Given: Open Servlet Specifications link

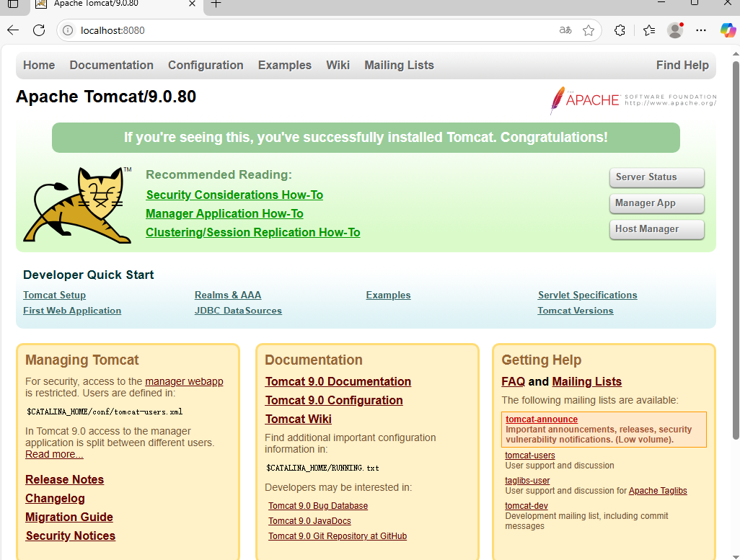Looking at the screenshot, I should click(588, 295).
